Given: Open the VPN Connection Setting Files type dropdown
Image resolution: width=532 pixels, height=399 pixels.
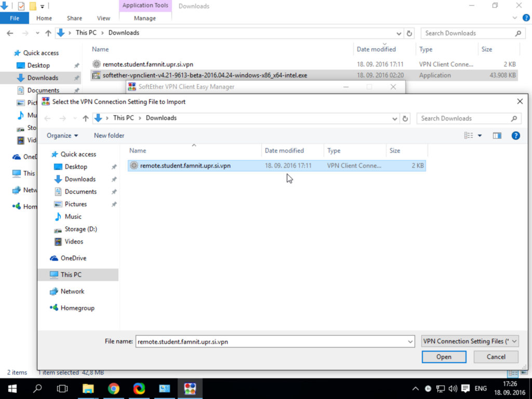Looking at the screenshot, I should point(470,341).
